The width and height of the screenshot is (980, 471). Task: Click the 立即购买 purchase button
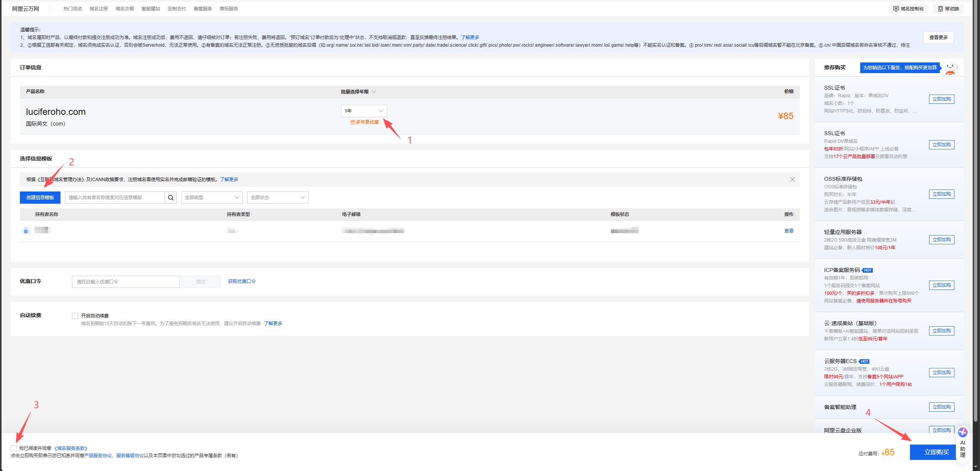pyautogui.click(x=936, y=452)
